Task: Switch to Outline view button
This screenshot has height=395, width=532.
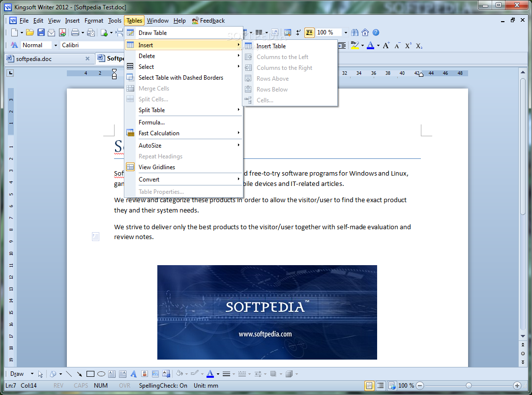Action: coord(381,386)
